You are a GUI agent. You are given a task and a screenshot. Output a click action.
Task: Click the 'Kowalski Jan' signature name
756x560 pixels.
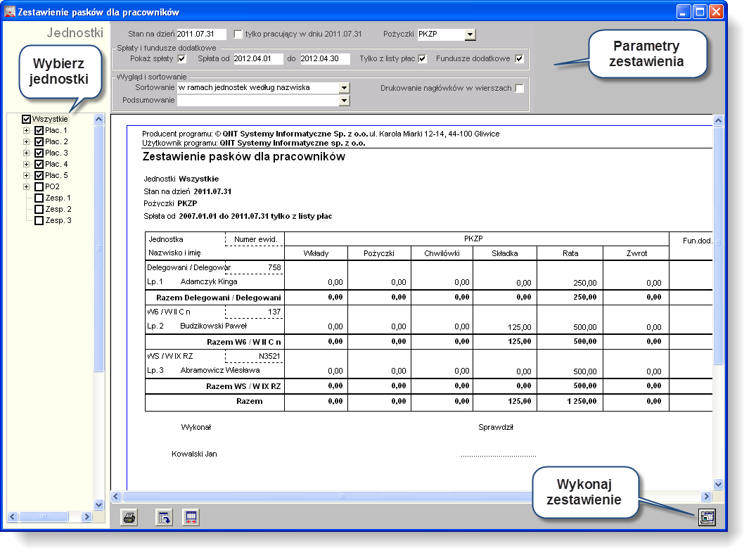[194, 454]
